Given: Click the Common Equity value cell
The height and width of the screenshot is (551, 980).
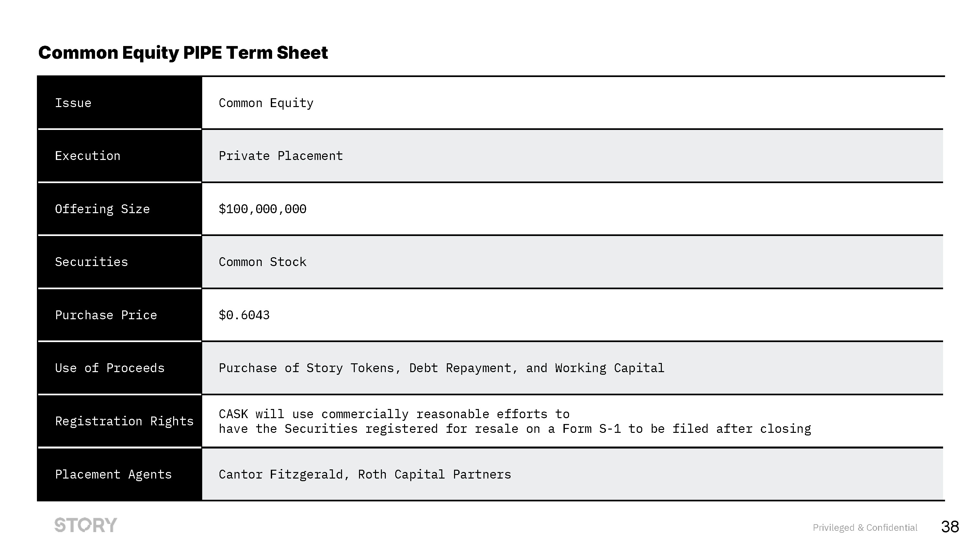Looking at the screenshot, I should pyautogui.click(x=266, y=103).
